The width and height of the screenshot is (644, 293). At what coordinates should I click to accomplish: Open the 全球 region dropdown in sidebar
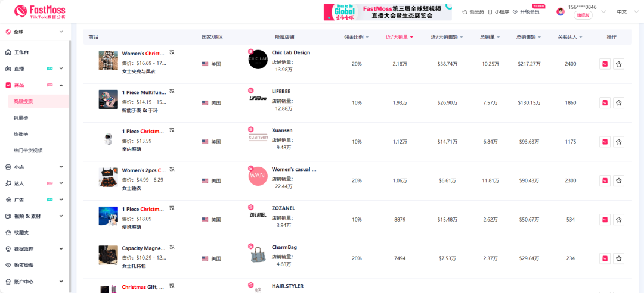tap(35, 32)
